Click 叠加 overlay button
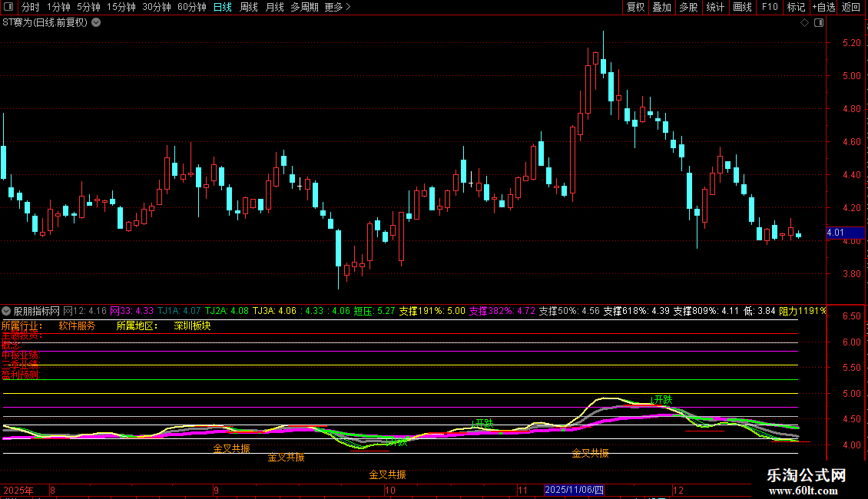 [661, 7]
